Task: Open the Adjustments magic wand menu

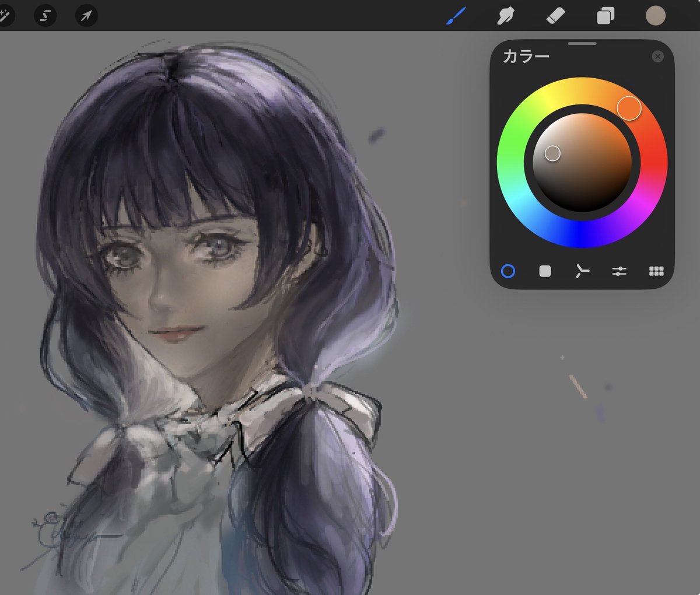Action: (5, 16)
